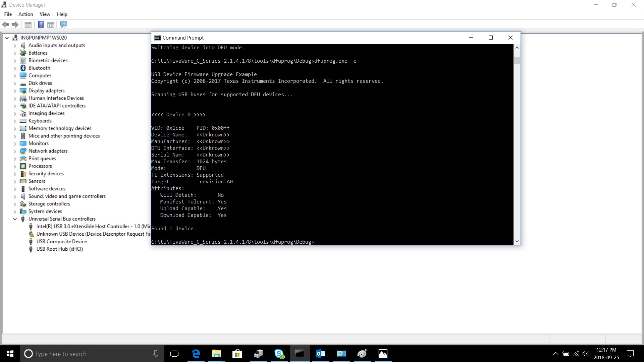Click the Forward arrow toolbar icon
Image resolution: width=644 pixels, height=362 pixels.
pos(15,24)
